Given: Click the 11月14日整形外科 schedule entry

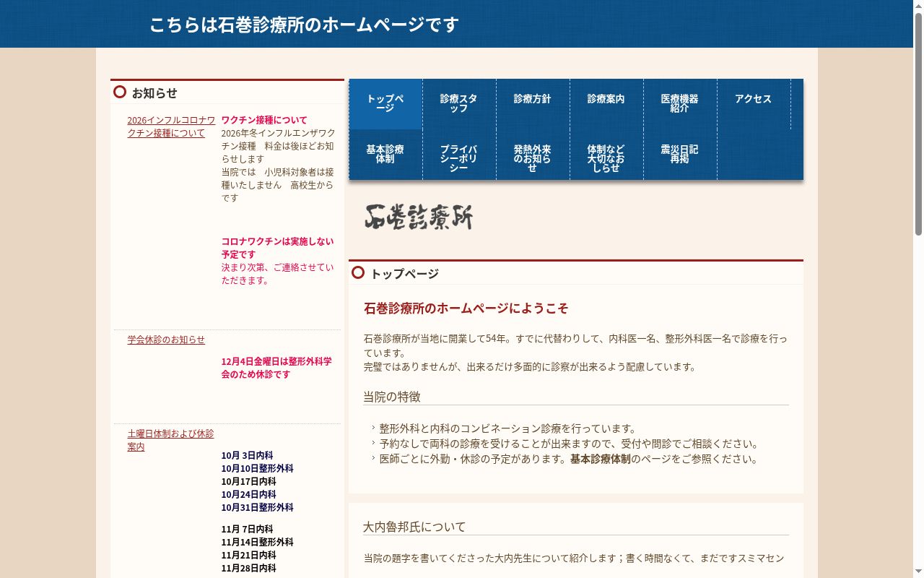Looking at the screenshot, I should click(x=258, y=542).
